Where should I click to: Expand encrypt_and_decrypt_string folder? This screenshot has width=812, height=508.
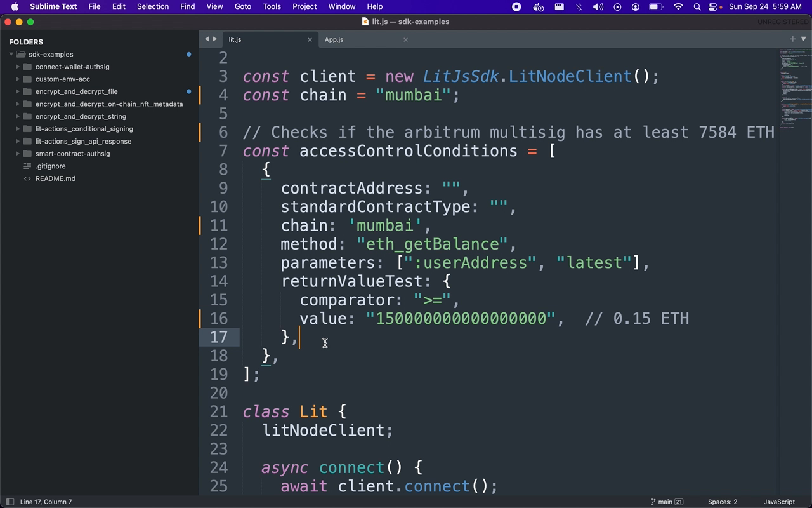[x=18, y=116]
